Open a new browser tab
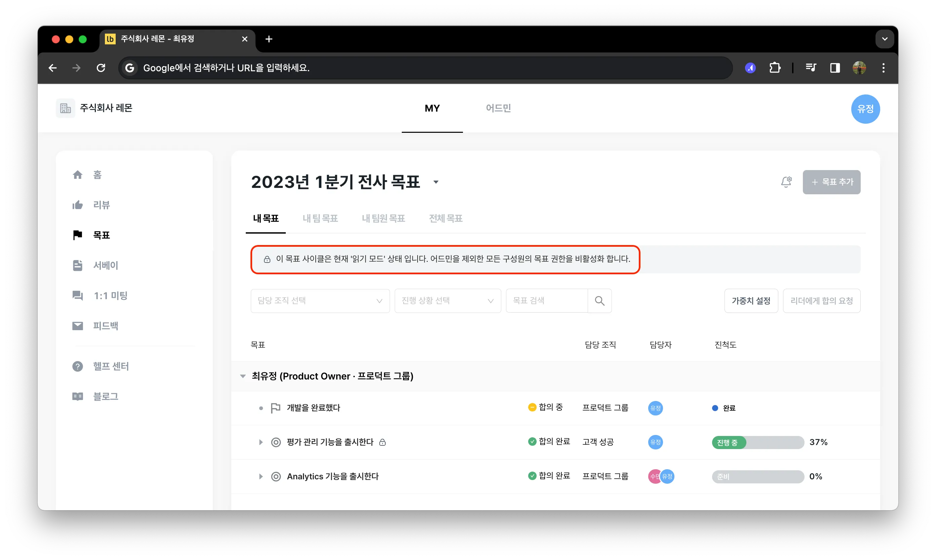This screenshot has height=560, width=936. point(269,39)
